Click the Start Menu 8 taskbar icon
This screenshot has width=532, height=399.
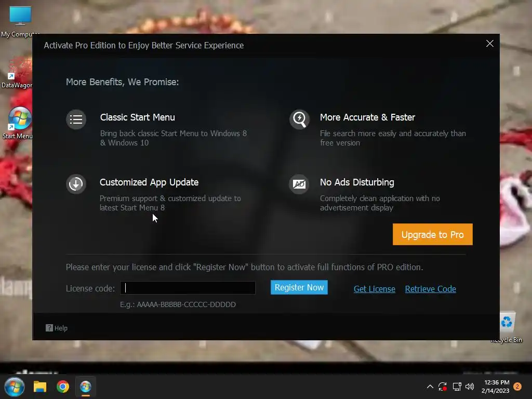[x=86, y=387]
